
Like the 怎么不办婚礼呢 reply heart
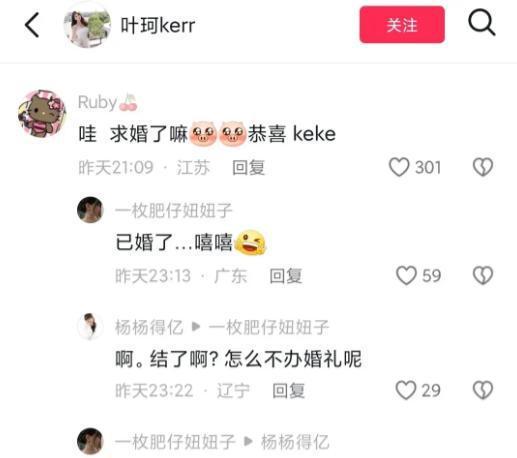[406, 390]
